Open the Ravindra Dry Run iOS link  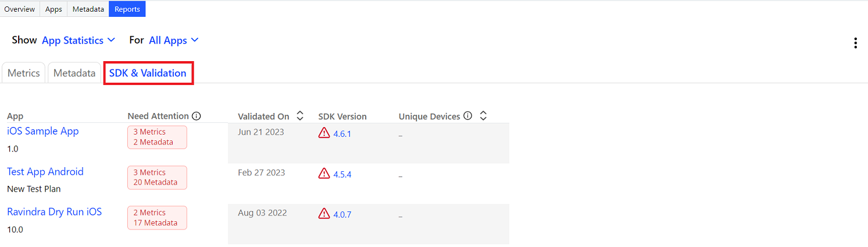click(x=55, y=211)
